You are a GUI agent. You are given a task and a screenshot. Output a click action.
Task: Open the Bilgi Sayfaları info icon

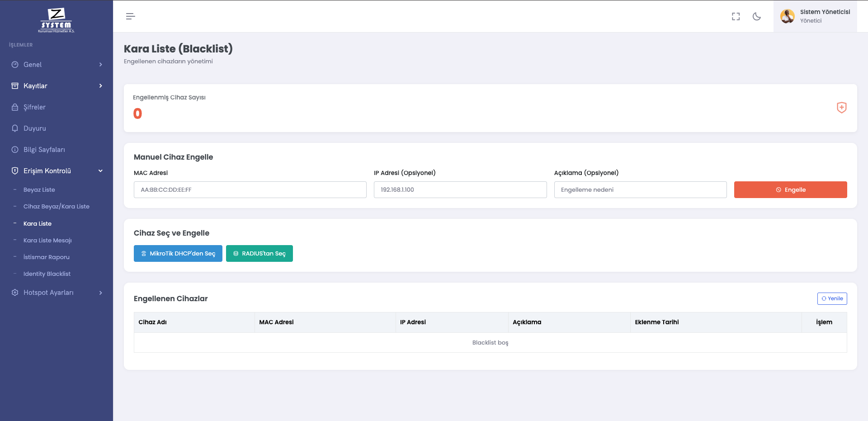pos(15,150)
